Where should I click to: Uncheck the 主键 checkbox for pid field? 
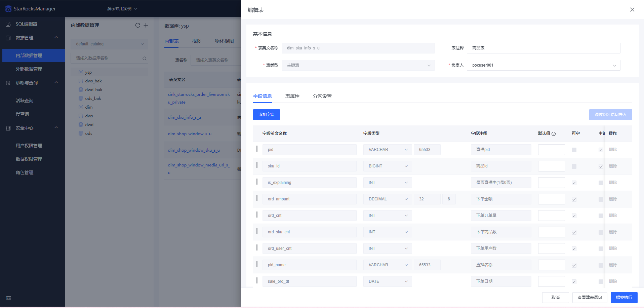point(601,150)
